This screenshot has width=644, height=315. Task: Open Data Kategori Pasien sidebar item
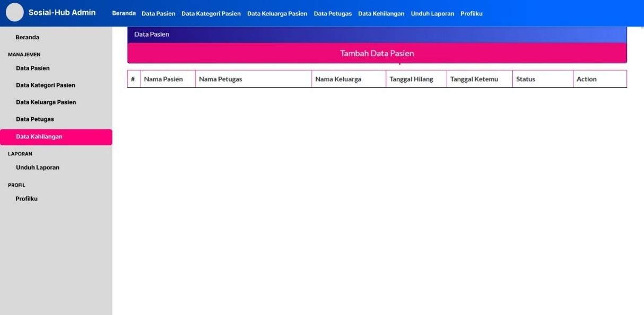pos(46,85)
